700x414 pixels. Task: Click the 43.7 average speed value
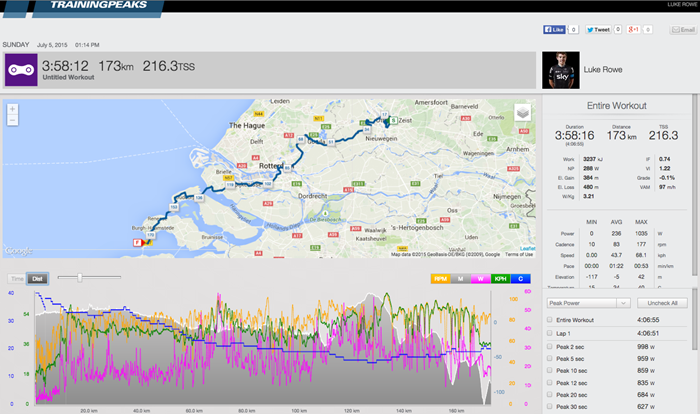pos(616,255)
